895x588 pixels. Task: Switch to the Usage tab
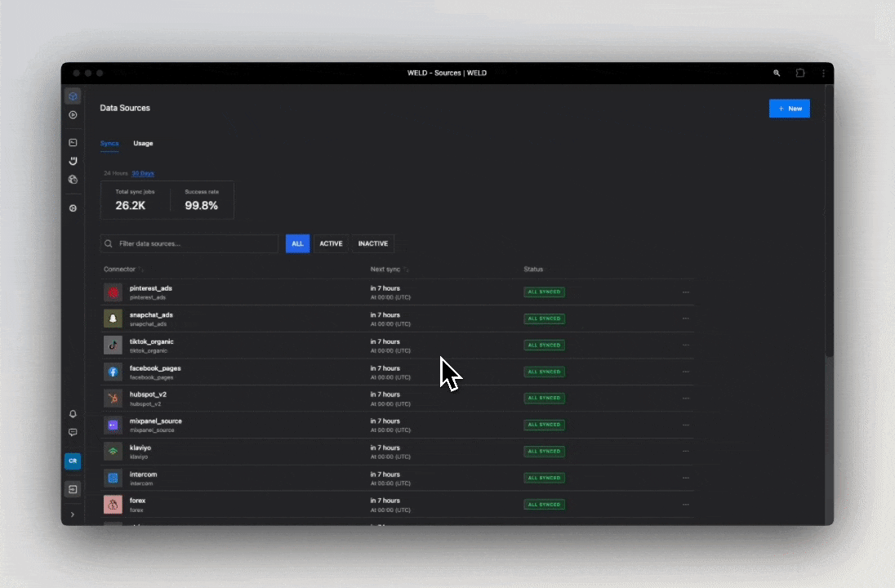[x=143, y=144]
